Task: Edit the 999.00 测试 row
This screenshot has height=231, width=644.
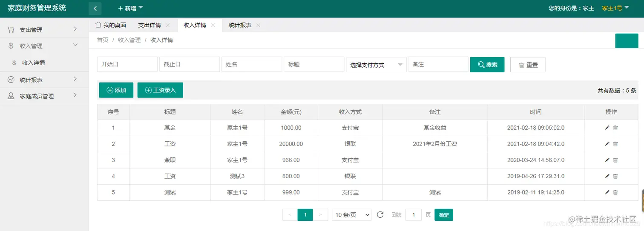Action: [607, 192]
